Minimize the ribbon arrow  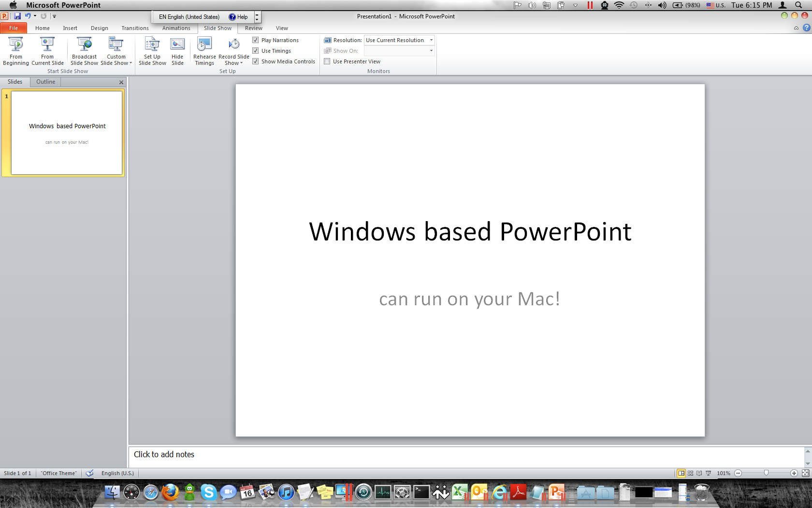coord(796,28)
